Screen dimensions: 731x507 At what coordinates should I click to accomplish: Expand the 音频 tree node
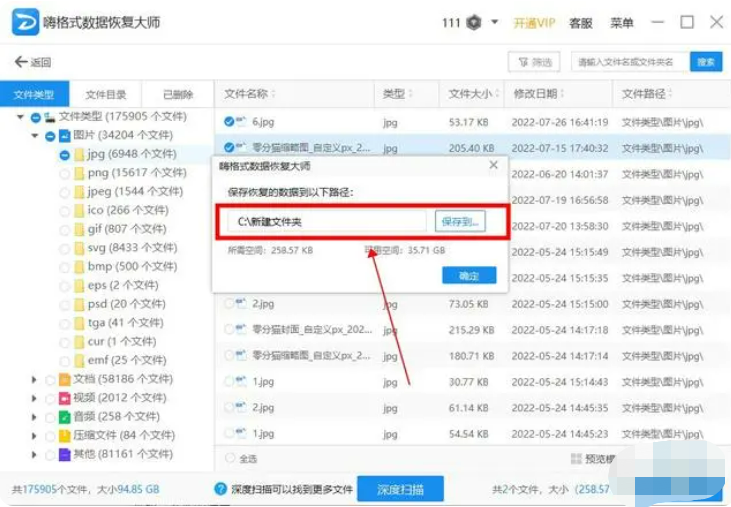34,417
